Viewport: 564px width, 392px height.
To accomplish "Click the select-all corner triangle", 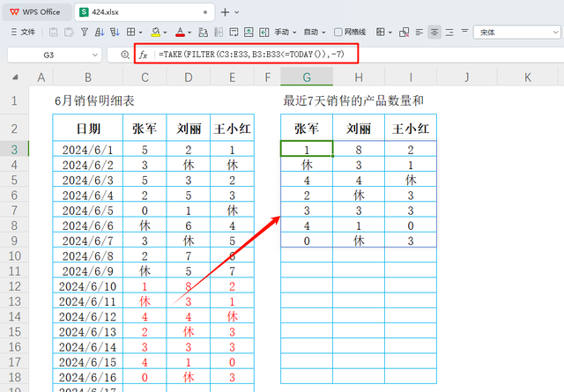I will pyautogui.click(x=15, y=77).
